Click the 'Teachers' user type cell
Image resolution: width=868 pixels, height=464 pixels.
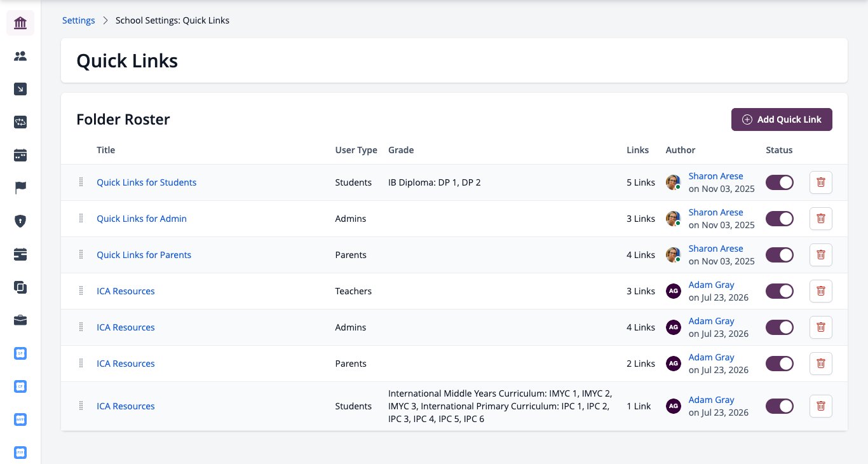point(353,291)
